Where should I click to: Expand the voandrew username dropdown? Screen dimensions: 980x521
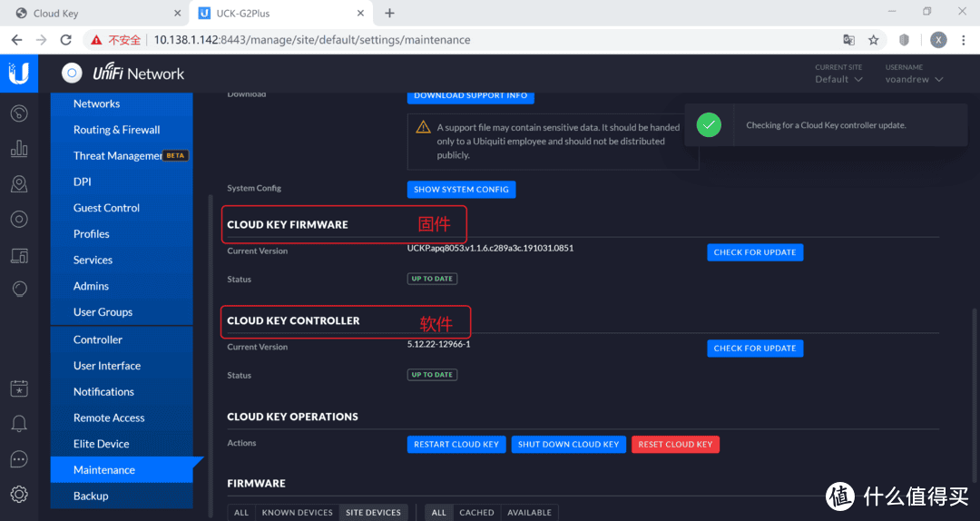[x=914, y=80]
